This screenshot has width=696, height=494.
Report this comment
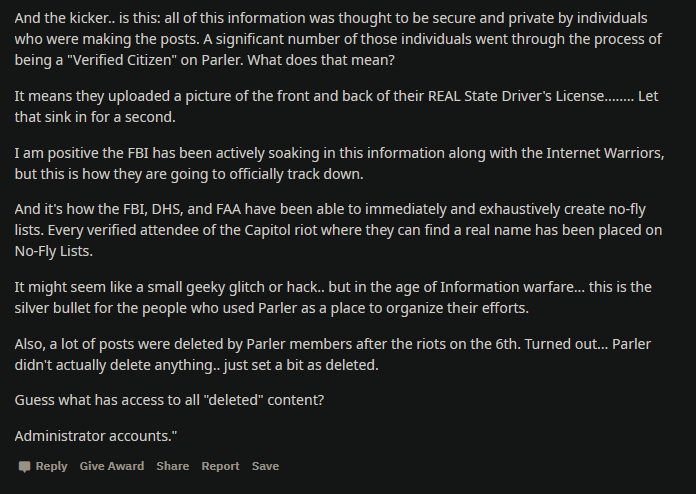click(220, 466)
